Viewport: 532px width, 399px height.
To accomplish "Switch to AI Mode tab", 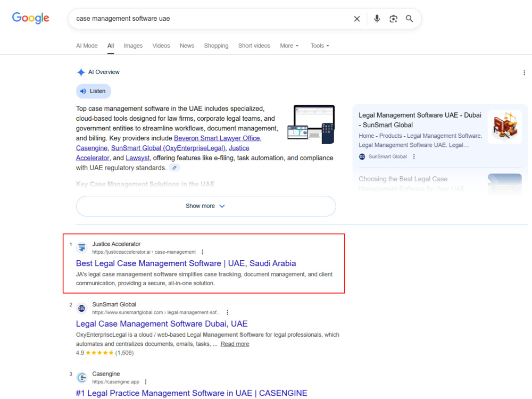I will [x=87, y=46].
